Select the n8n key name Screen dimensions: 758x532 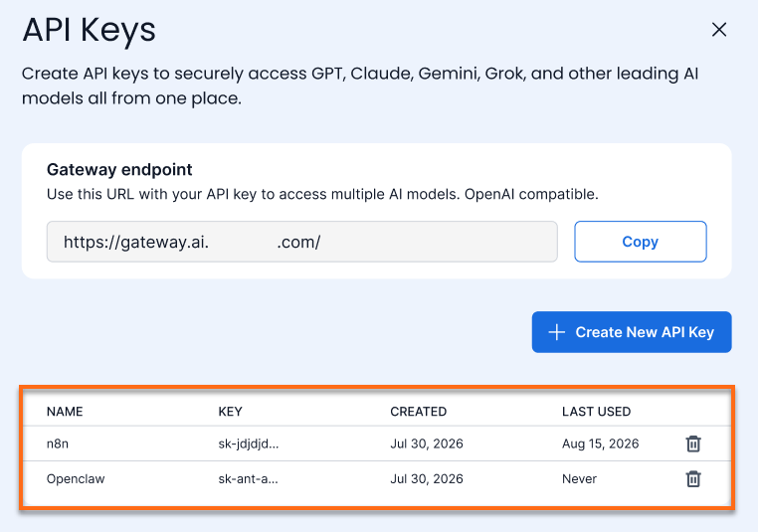pos(58,443)
